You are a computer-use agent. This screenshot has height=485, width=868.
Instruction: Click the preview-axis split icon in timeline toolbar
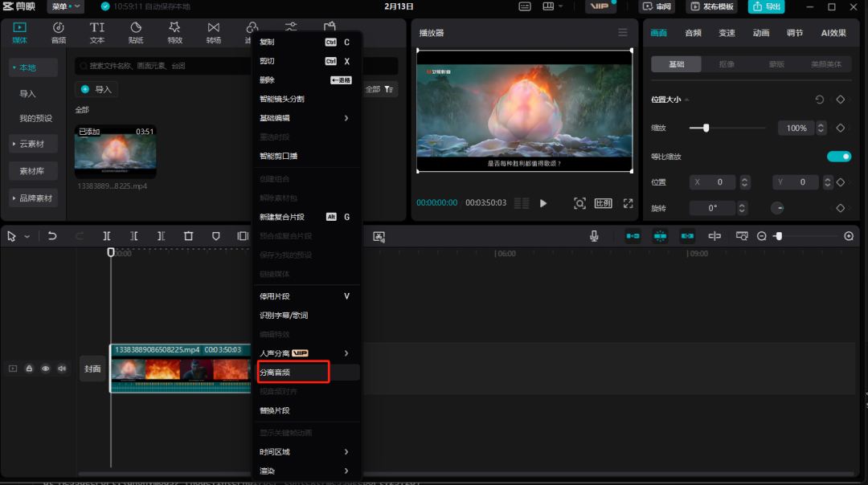714,236
